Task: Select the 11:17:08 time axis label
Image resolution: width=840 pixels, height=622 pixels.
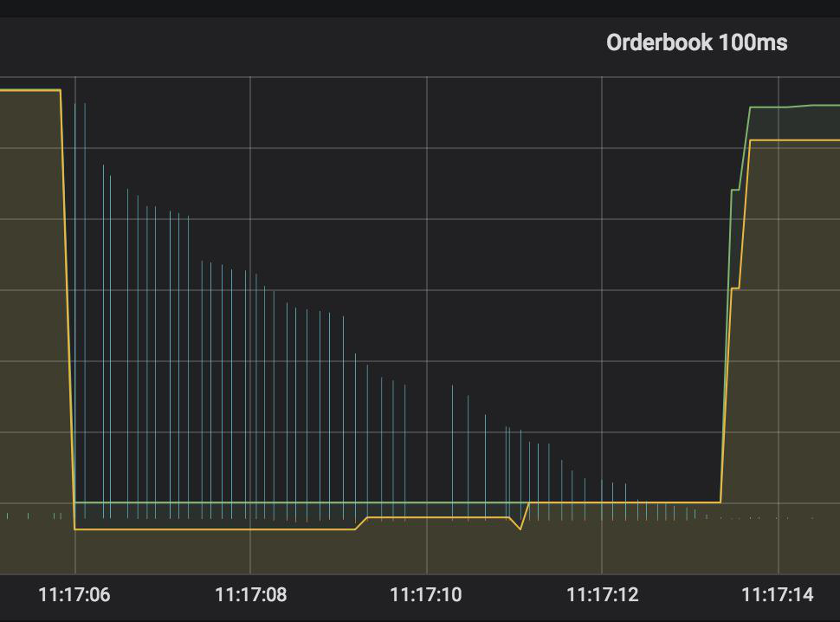Action: pyautogui.click(x=251, y=594)
